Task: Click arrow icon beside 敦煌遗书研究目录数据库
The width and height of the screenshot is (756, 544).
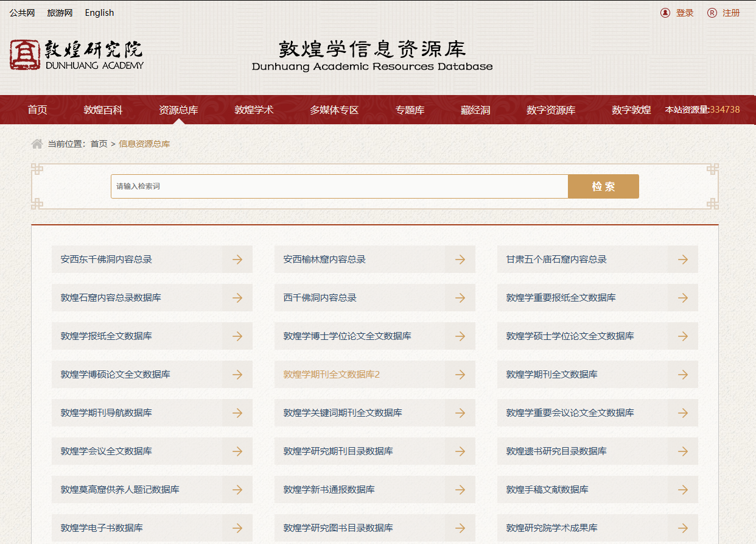Action: (x=683, y=451)
